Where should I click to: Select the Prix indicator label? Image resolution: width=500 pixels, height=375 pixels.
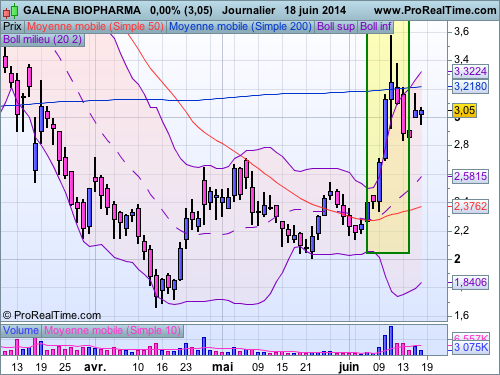point(12,26)
